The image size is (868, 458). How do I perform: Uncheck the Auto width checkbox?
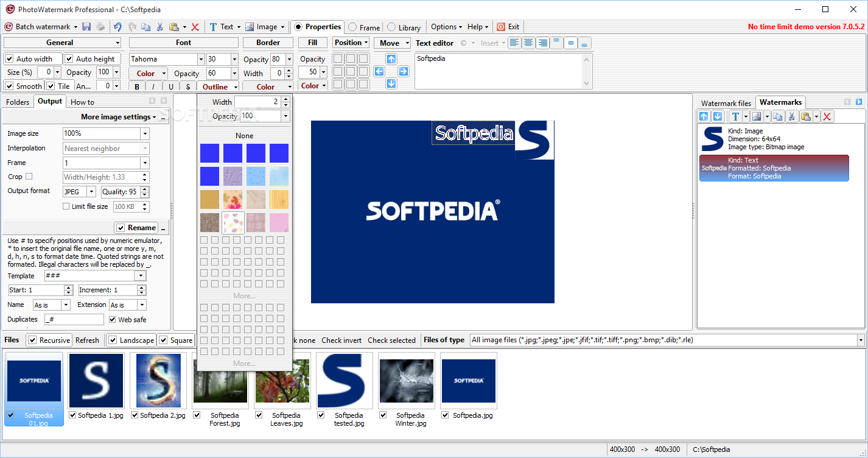9,59
